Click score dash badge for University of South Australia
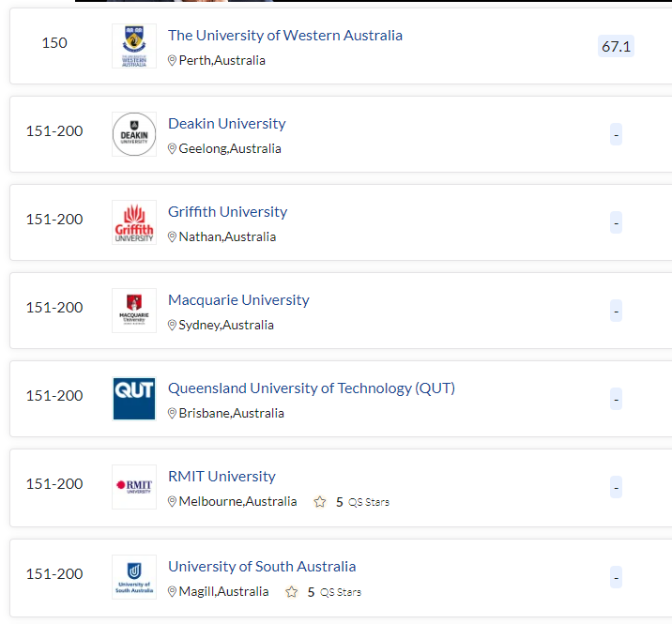Screen dimensions: 672x624 (616, 577)
